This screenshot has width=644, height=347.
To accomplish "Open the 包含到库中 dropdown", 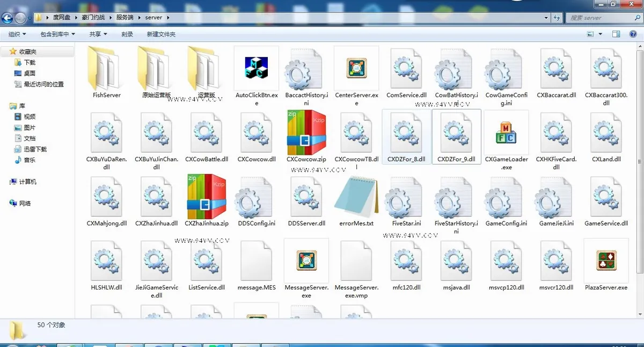I will [57, 34].
